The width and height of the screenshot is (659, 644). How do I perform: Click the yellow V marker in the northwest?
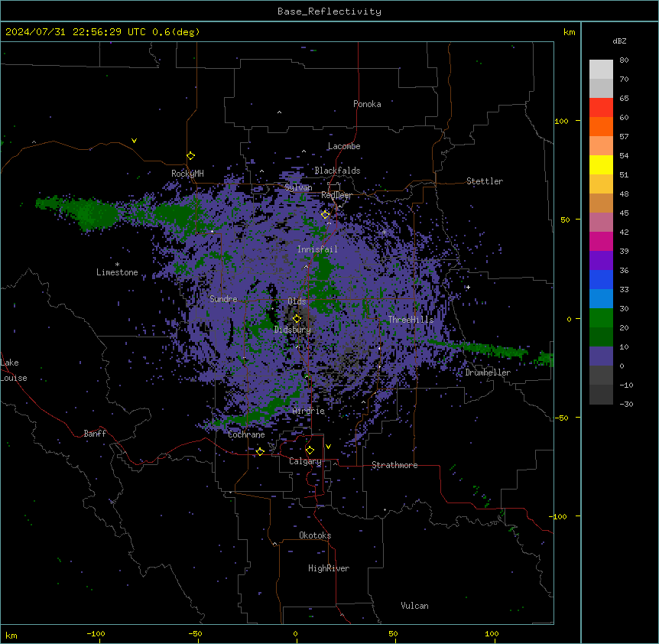point(134,141)
